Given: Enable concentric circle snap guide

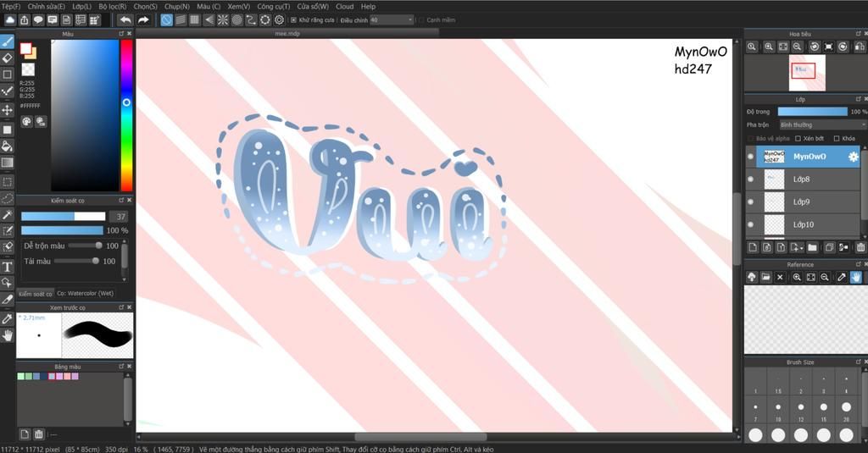Looking at the screenshot, I should point(237,20).
